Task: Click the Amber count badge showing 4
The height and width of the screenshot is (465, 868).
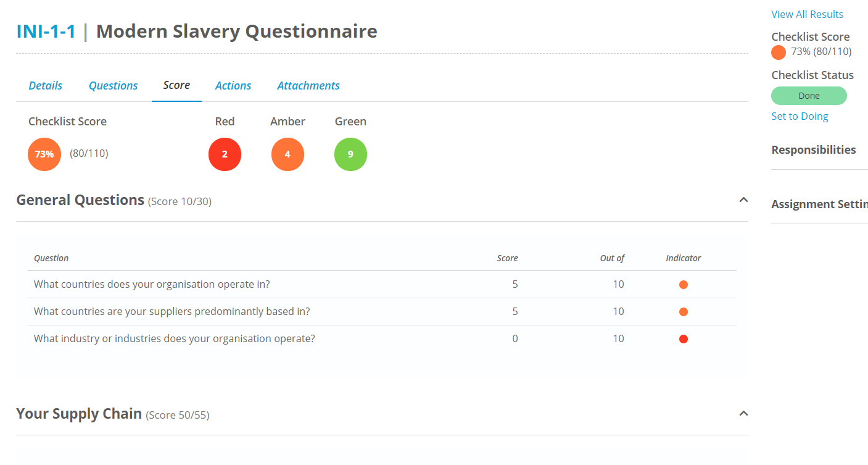Action: (287, 154)
